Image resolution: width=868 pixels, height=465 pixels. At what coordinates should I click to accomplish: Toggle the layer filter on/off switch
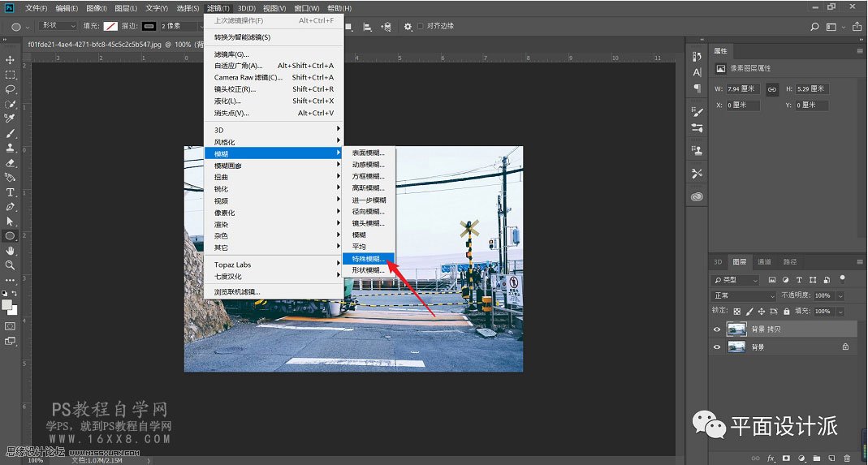coord(843,278)
